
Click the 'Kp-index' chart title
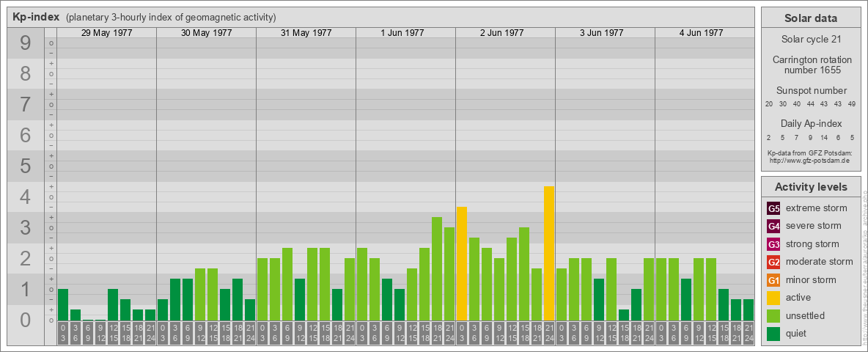click(x=36, y=17)
